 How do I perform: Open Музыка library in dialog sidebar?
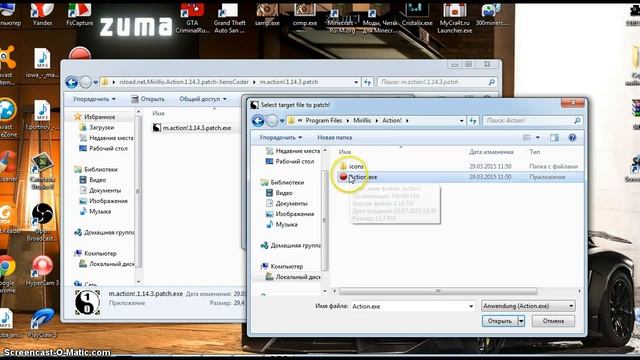pos(282,224)
